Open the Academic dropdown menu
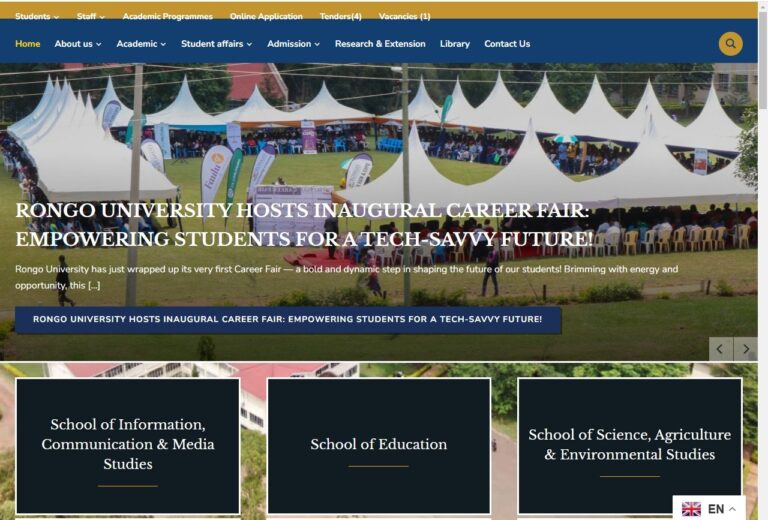The height and width of the screenshot is (520, 768). tap(141, 44)
